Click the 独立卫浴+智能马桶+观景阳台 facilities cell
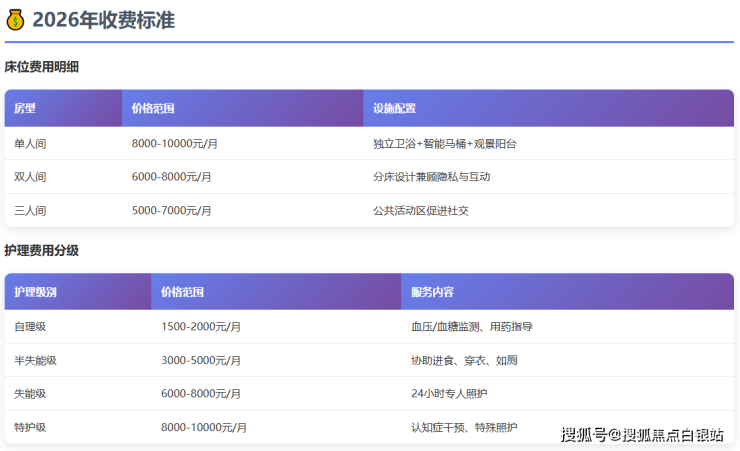Screen dimensions: 740x451 (444, 144)
